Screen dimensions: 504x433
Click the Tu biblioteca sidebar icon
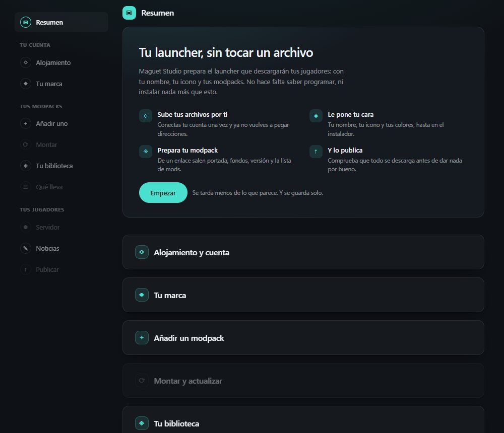click(x=25, y=166)
